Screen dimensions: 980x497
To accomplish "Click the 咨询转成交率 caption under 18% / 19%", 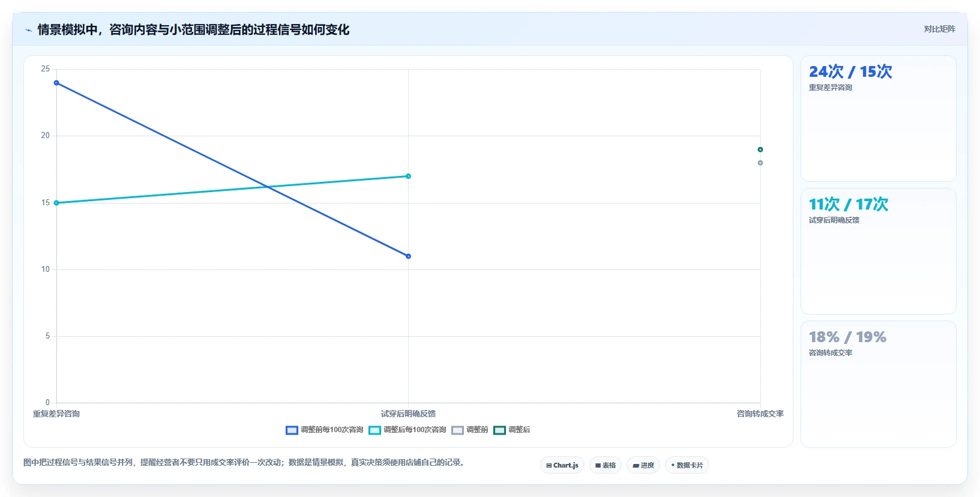I will [x=831, y=353].
